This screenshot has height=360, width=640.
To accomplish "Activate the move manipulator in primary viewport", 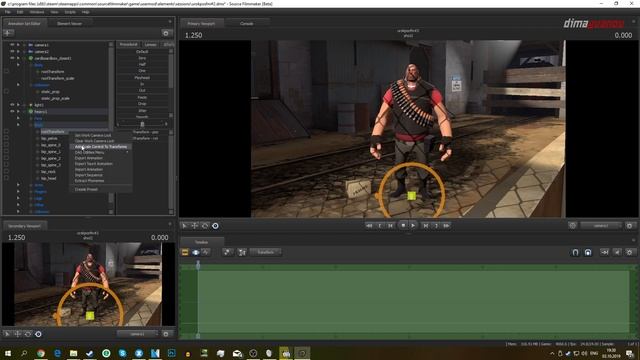I will pyautogui.click(x=195, y=226).
